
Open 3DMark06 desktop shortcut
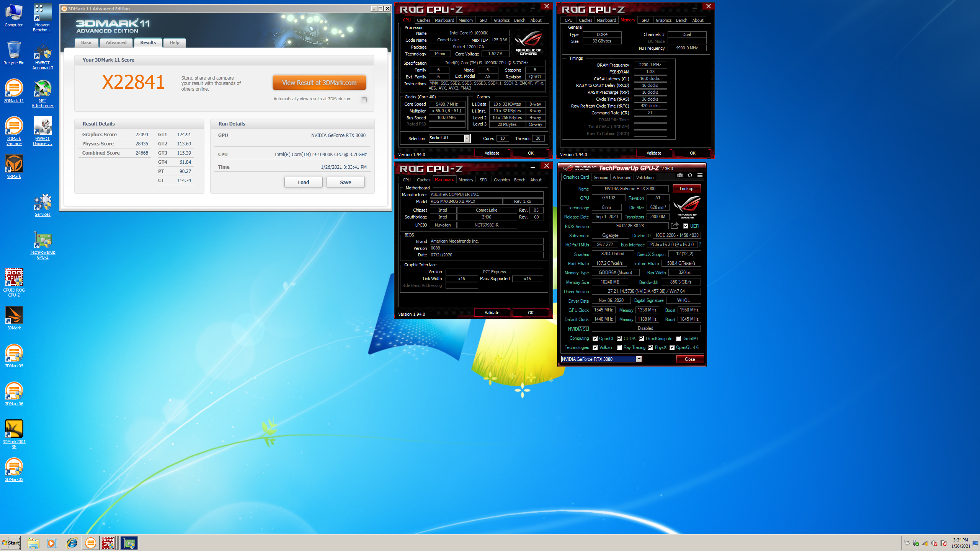[x=14, y=394]
